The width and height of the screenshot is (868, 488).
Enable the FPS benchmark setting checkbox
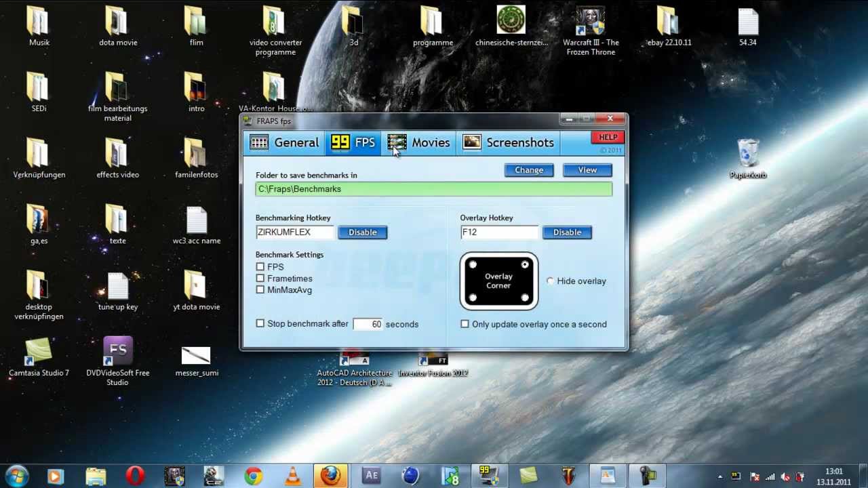[260, 267]
